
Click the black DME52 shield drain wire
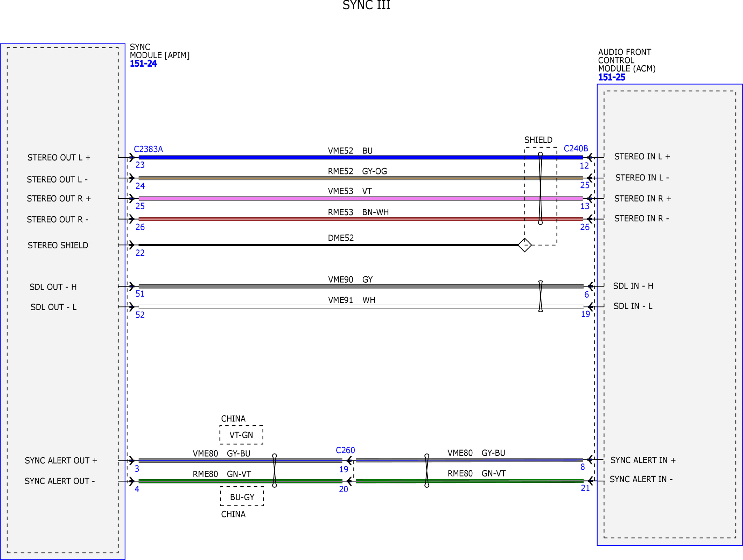(x=329, y=245)
